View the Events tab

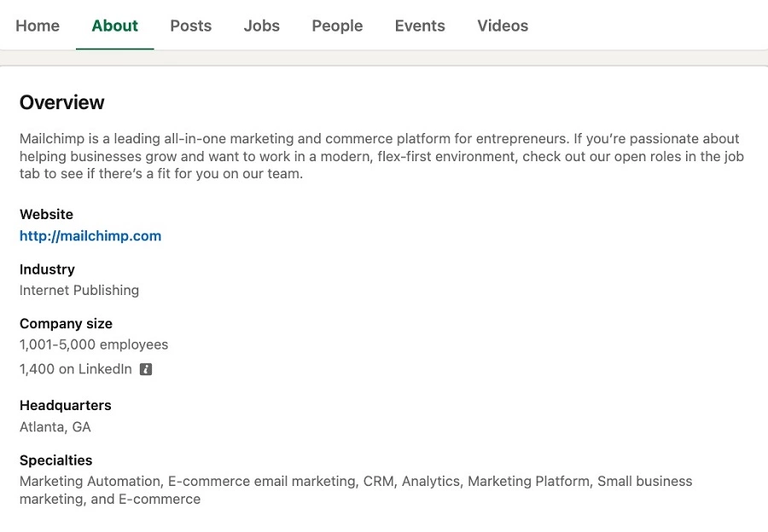pos(420,26)
